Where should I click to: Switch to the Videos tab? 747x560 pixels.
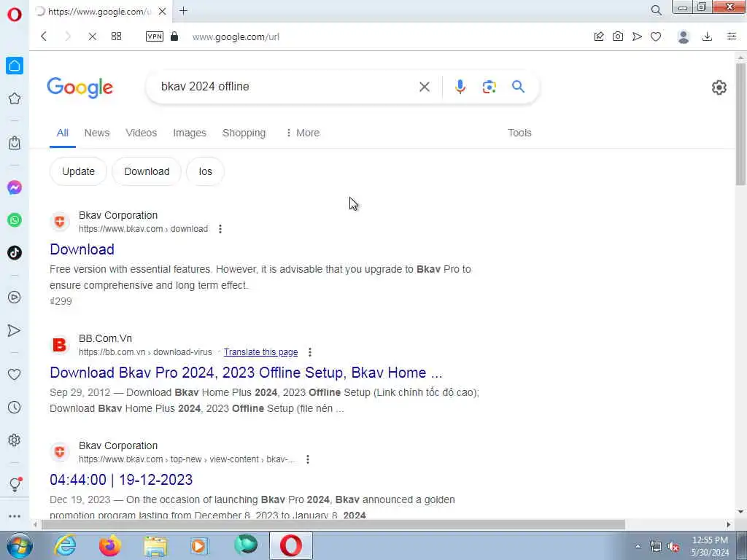(x=141, y=133)
